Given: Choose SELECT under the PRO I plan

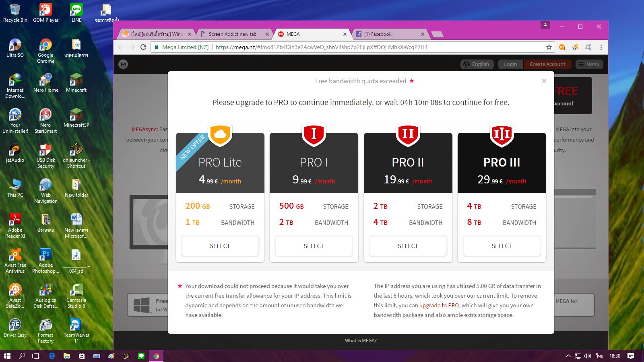Looking at the screenshot, I should (314, 246).
